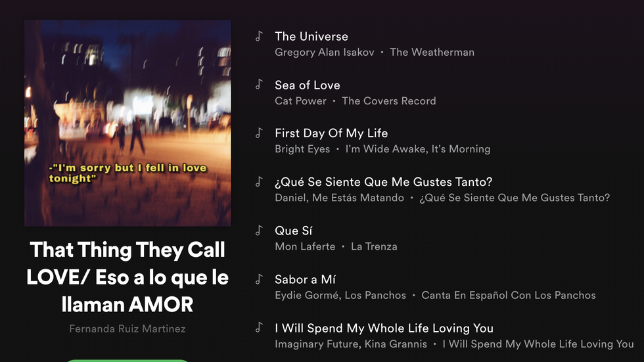Go to Cat Power artist page
This screenshot has height=362, width=644.
coord(301,101)
